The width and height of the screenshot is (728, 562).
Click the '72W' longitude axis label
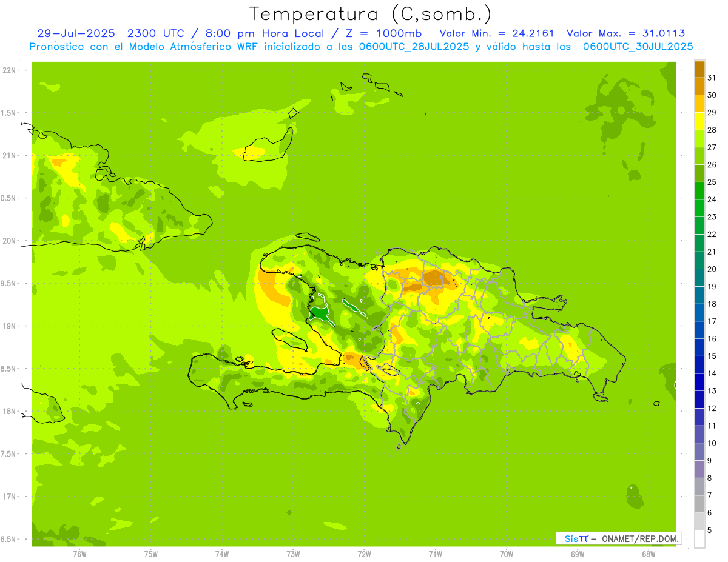(364, 554)
